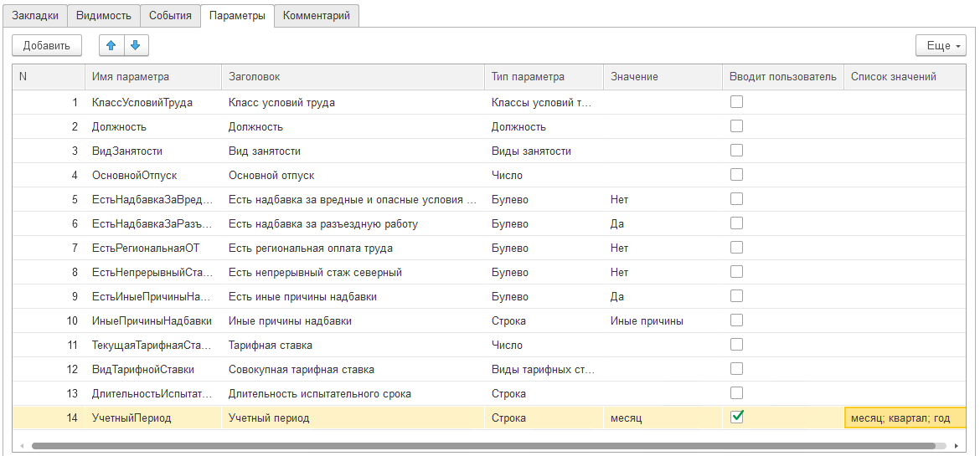Screen dimensions: 980x456
Task: Select the Параметры tab
Action: point(238,16)
